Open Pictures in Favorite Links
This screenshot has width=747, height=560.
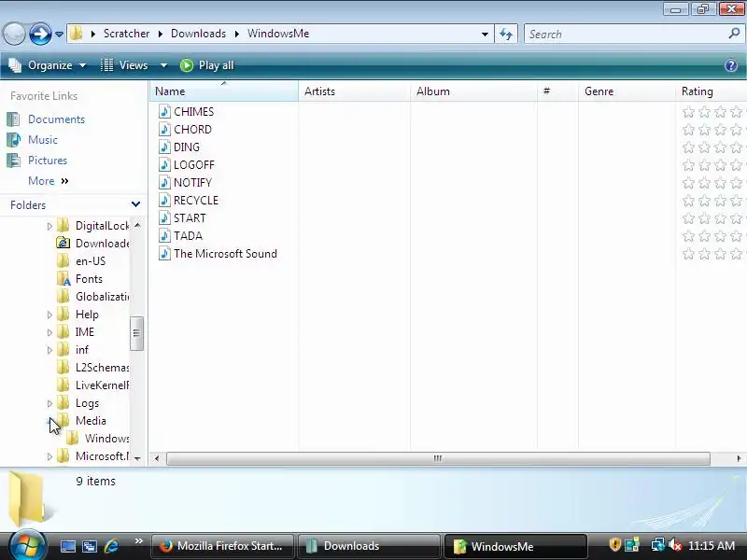[48, 160]
